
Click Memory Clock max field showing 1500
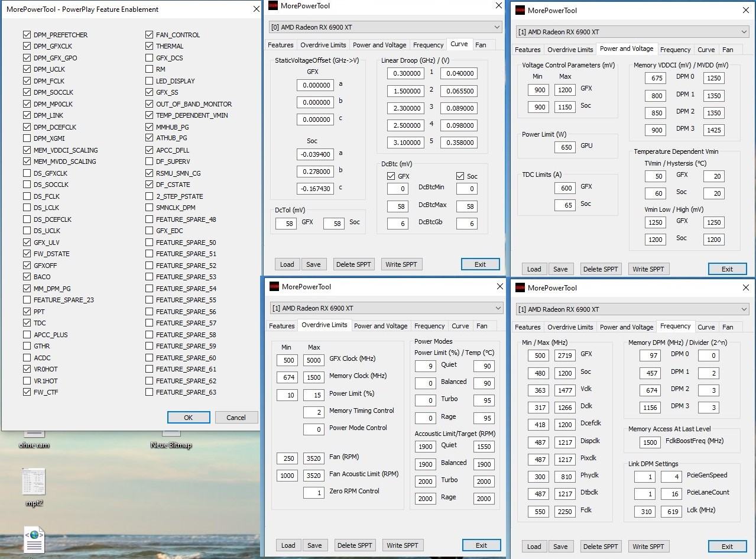point(314,377)
